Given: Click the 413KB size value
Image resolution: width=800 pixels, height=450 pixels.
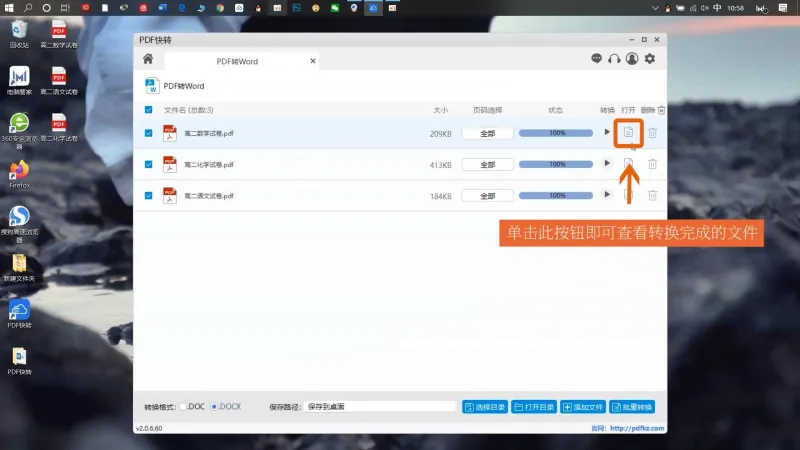Looking at the screenshot, I should click(x=440, y=165).
